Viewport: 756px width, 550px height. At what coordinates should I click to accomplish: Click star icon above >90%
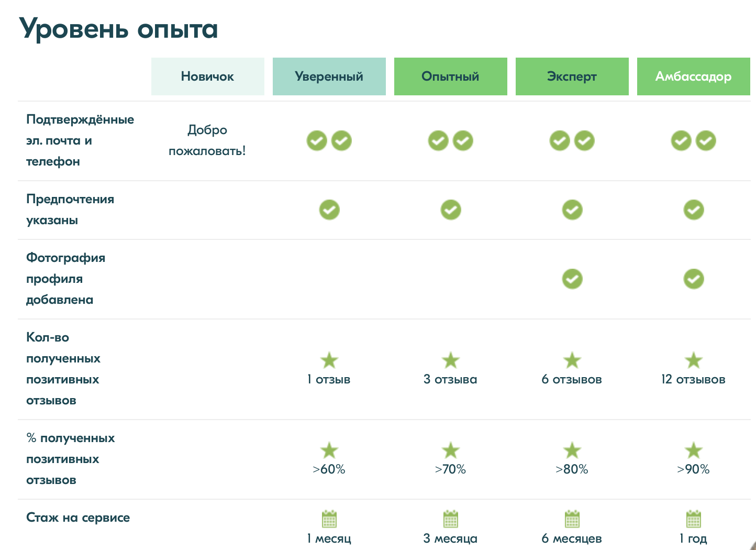point(694,450)
